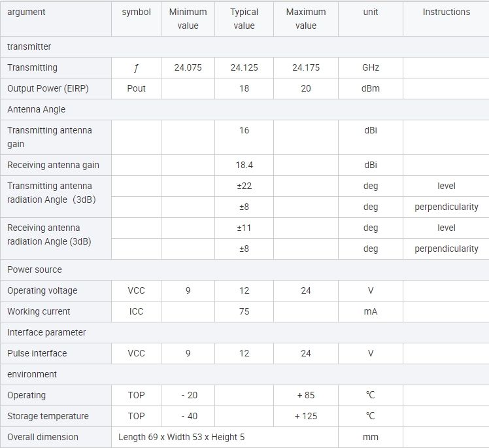Image resolution: width=489 pixels, height=448 pixels.
Task: Click the "argument" column header
Action: (26, 12)
